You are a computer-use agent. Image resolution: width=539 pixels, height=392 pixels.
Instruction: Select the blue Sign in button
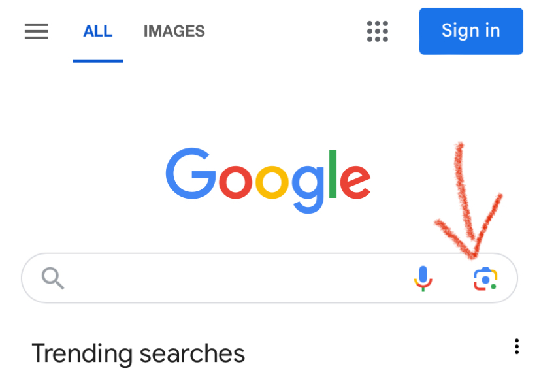pos(470,31)
